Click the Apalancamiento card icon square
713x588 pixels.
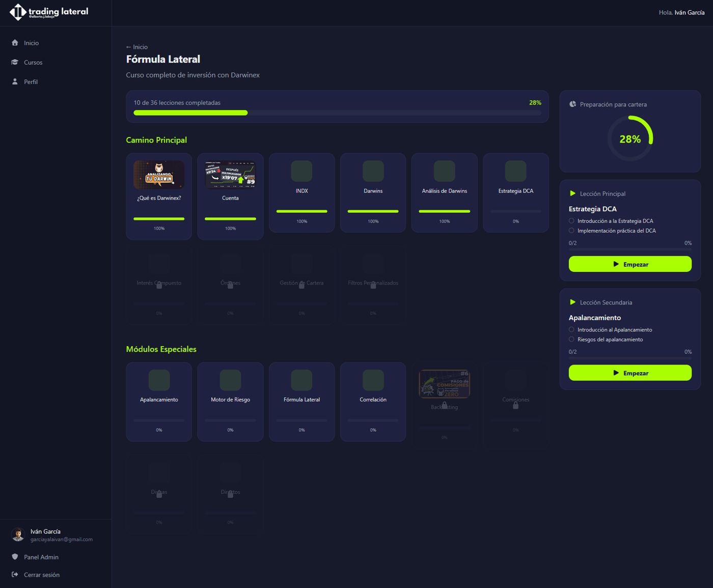point(159,380)
